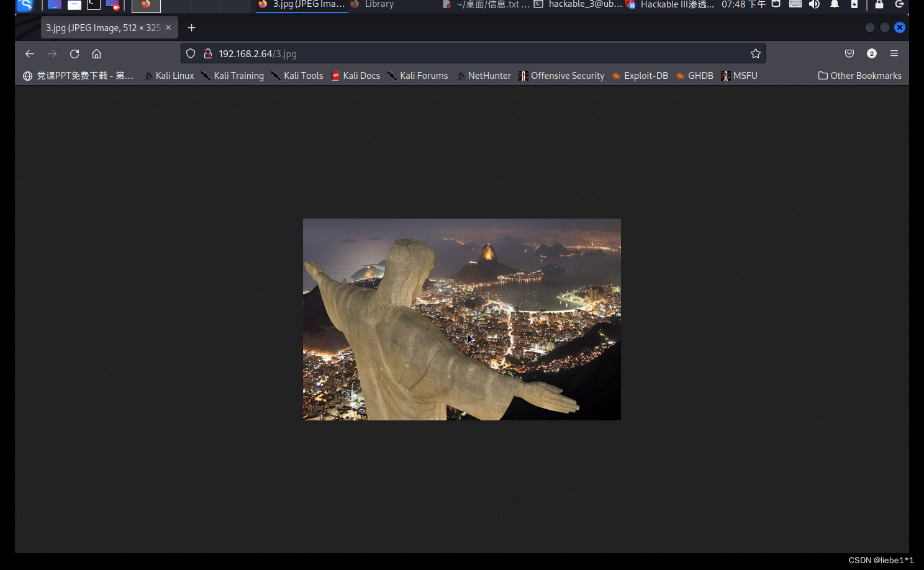Open the Firefox home page

pyautogui.click(x=96, y=54)
